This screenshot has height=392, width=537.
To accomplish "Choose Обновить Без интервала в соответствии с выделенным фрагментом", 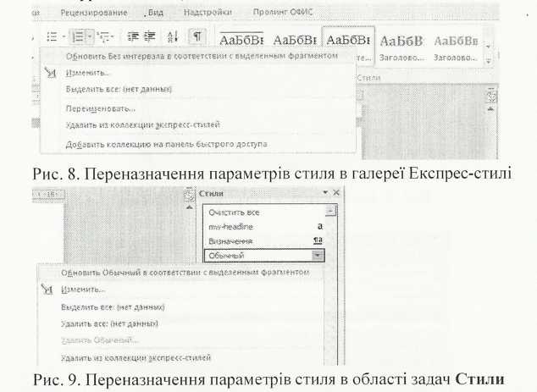I will tap(202, 56).
